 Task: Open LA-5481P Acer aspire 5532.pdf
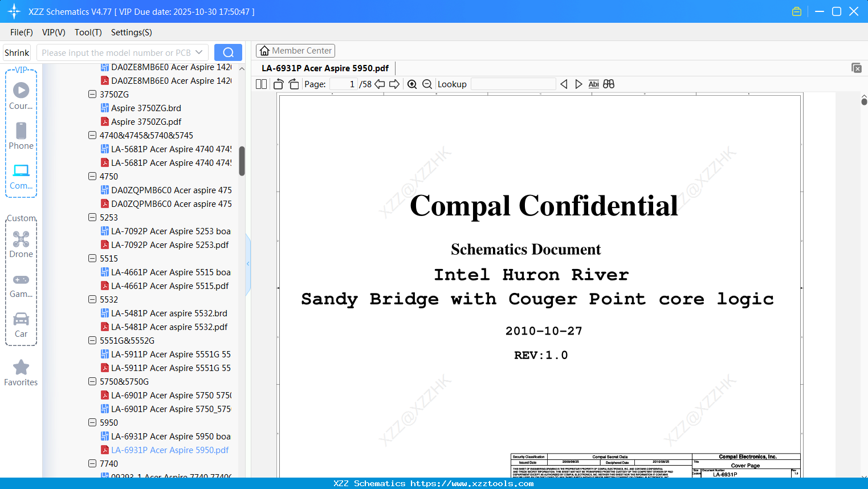click(164, 327)
